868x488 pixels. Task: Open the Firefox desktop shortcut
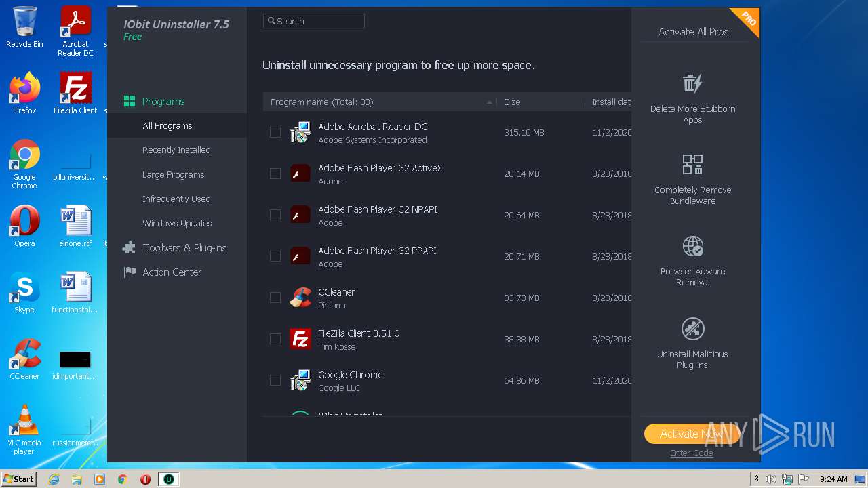[x=24, y=94]
